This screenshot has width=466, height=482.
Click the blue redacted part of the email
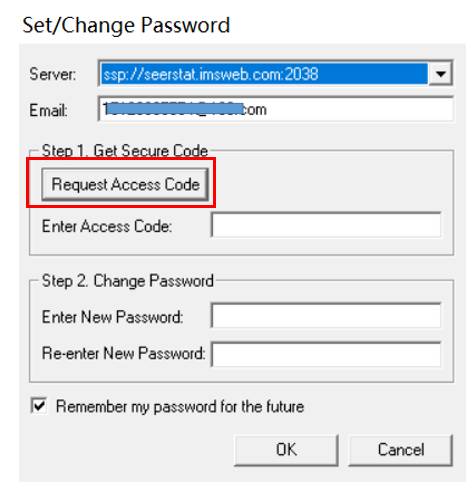(x=175, y=109)
